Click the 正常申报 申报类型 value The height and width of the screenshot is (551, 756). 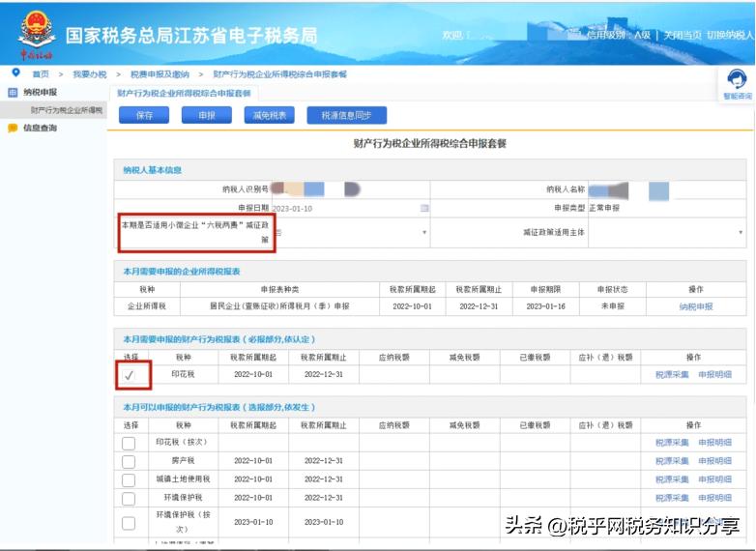point(604,208)
